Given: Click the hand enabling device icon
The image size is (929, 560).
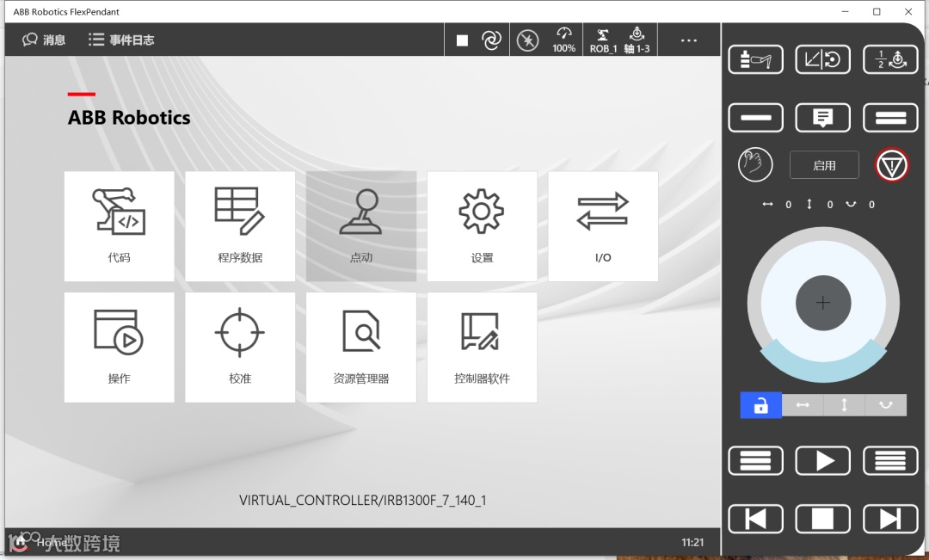Looking at the screenshot, I should tap(755, 164).
